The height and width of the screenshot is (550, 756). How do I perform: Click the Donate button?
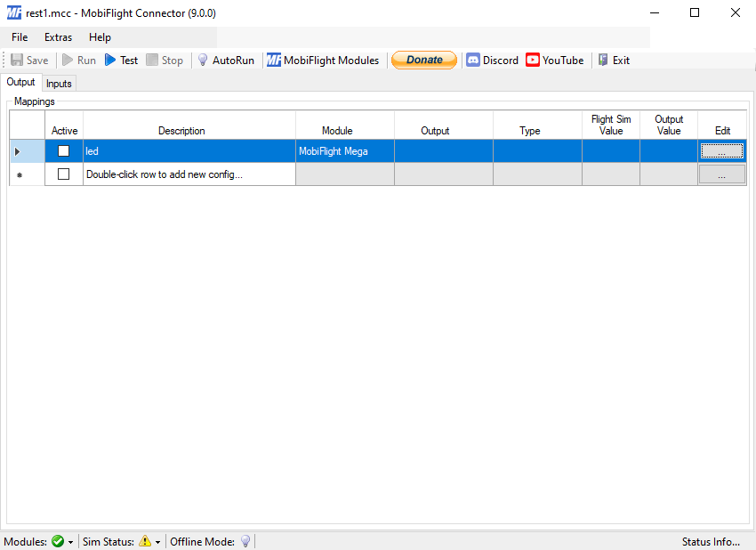(x=423, y=60)
